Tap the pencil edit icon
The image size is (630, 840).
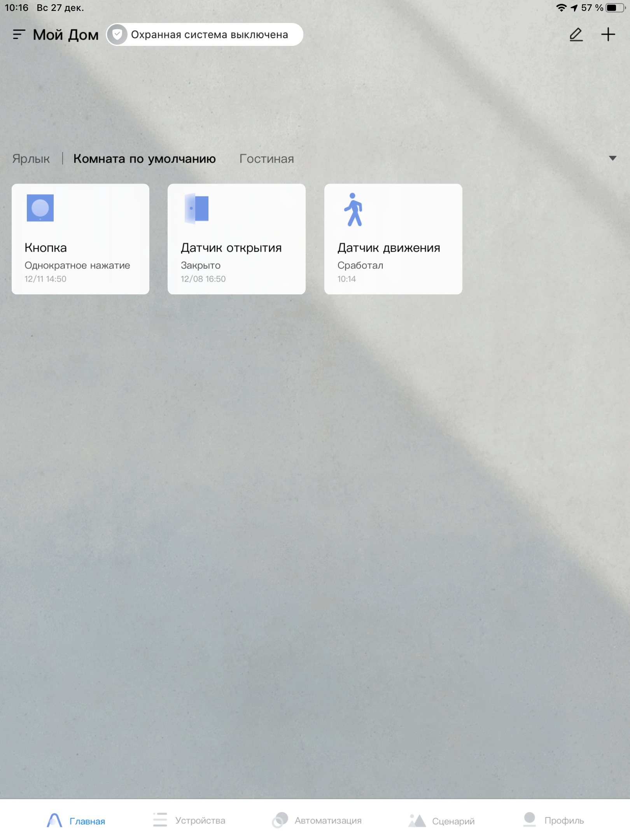pyautogui.click(x=576, y=35)
